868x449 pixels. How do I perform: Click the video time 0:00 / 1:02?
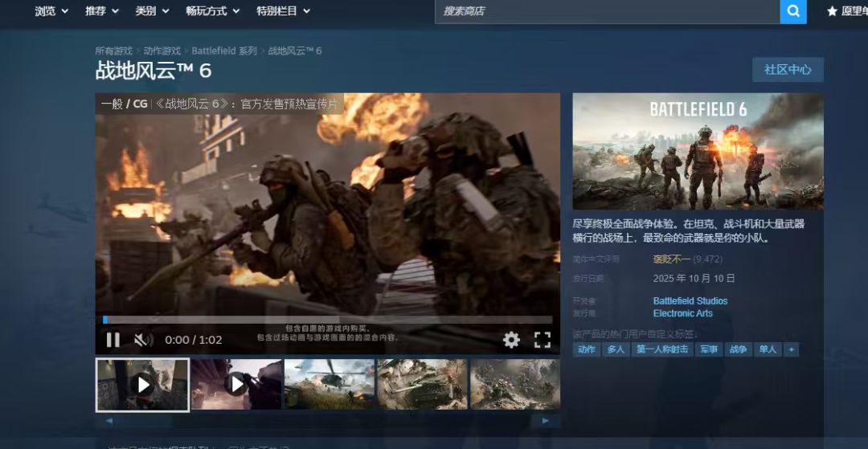(193, 340)
